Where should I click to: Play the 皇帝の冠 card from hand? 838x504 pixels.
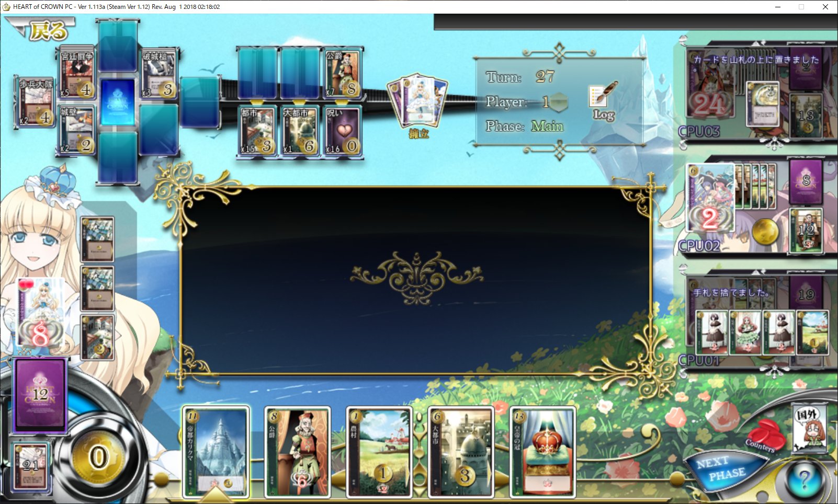click(x=542, y=453)
